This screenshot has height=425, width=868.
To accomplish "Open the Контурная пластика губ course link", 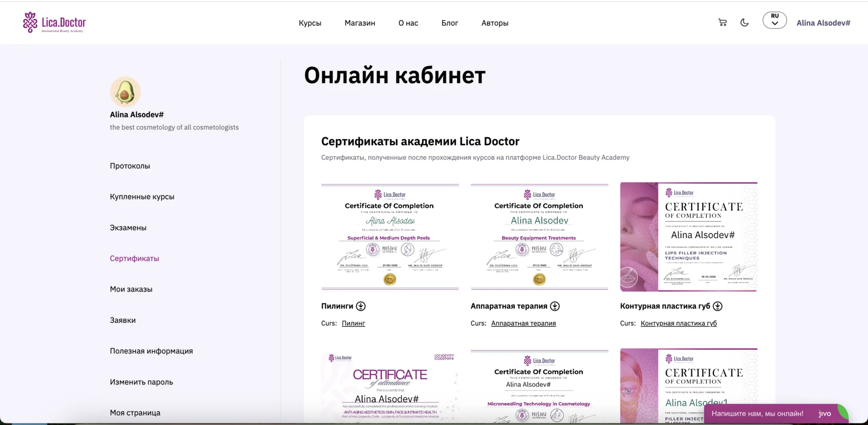I will click(x=678, y=323).
